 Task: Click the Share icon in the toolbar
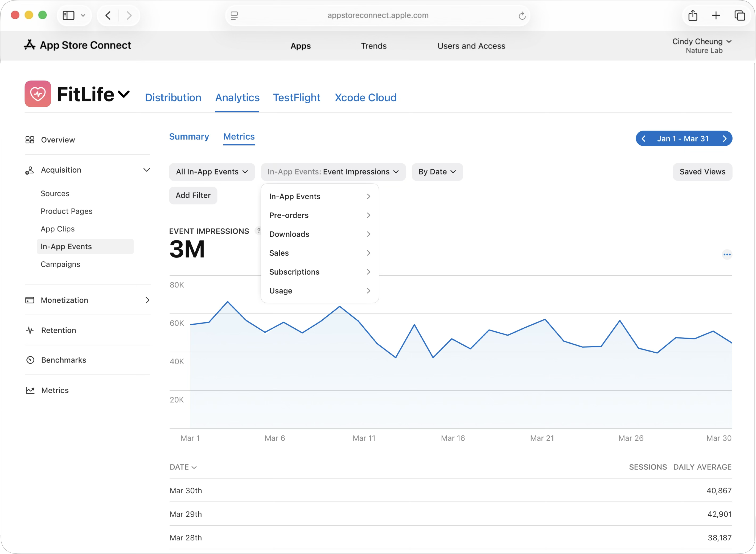693,15
